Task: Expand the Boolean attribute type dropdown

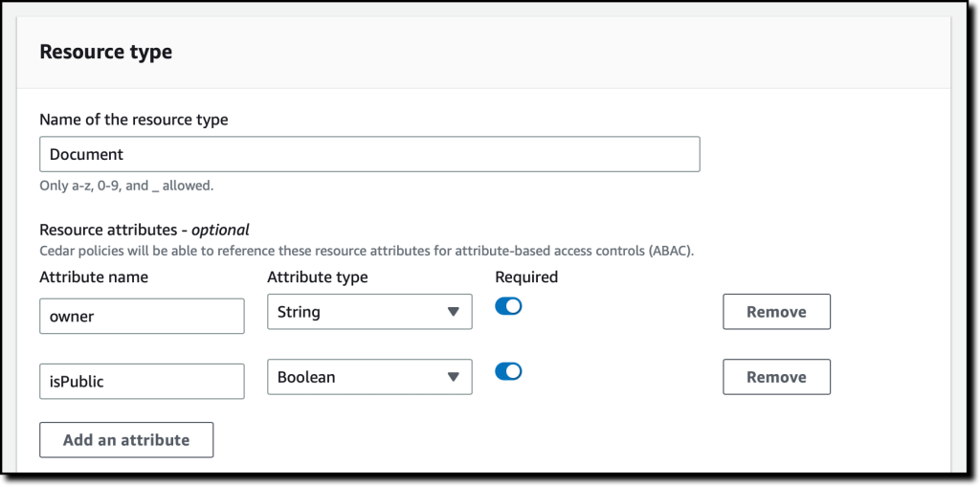Action: [x=368, y=377]
